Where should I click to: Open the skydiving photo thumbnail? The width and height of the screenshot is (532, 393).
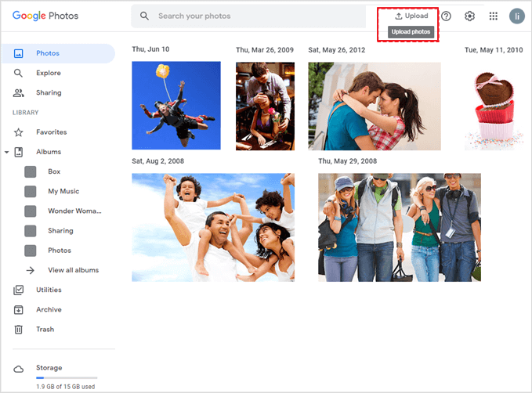[176, 106]
